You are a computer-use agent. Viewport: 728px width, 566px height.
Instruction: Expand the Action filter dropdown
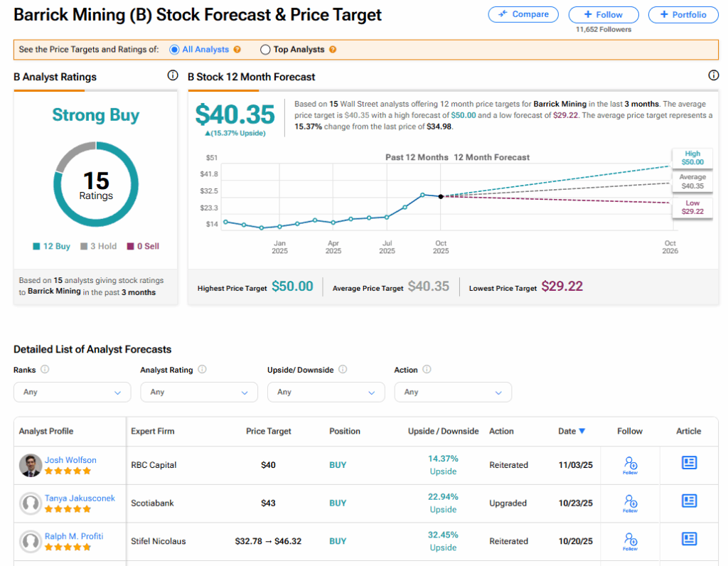click(453, 392)
